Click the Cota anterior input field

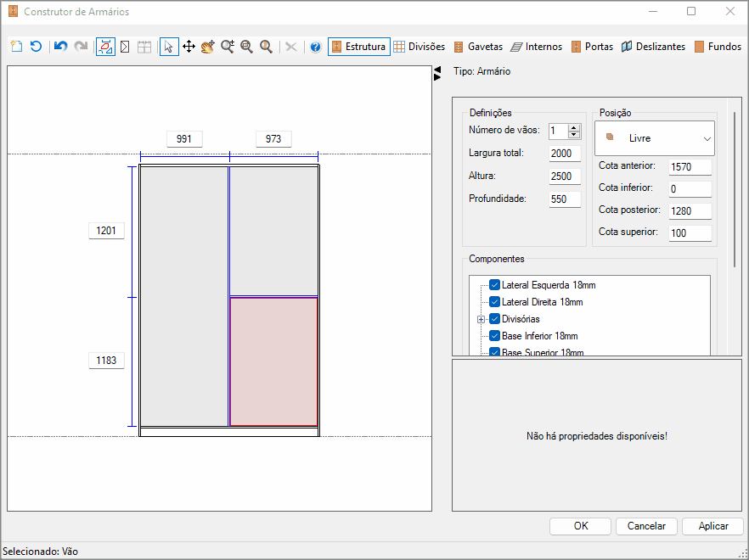[x=690, y=167]
